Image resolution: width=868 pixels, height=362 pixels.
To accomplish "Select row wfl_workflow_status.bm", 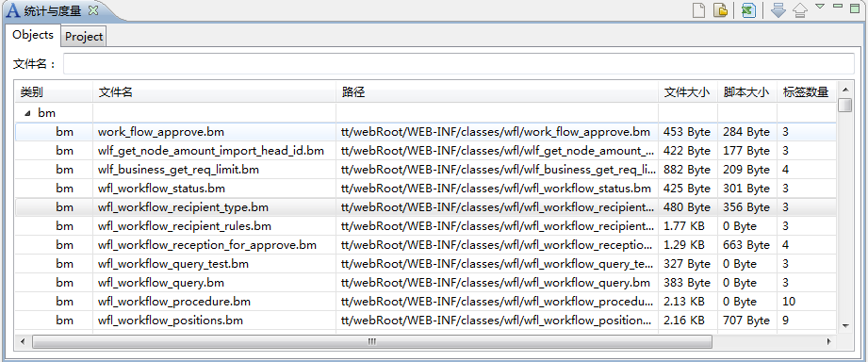I will 425,189.
